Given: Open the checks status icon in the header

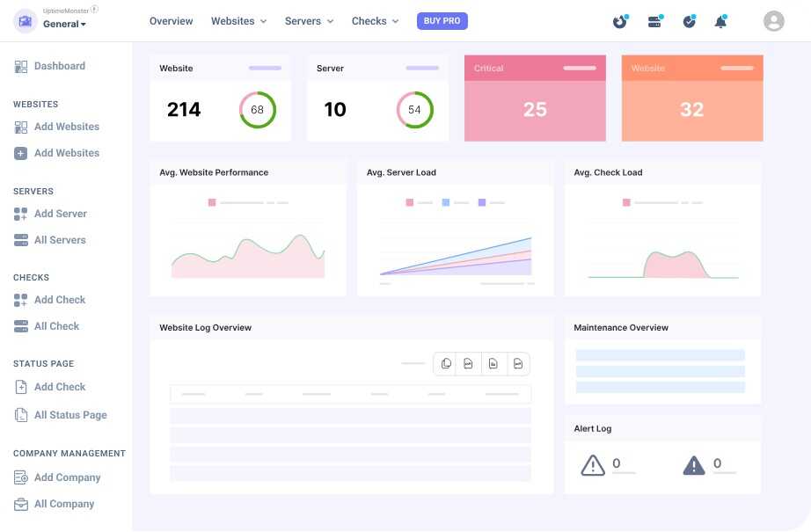Looking at the screenshot, I should pos(689,21).
